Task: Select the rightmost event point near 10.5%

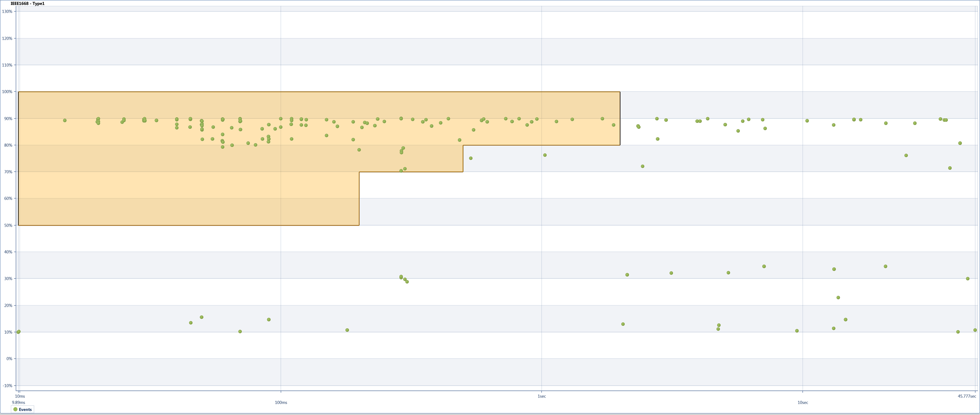Action: click(975, 330)
